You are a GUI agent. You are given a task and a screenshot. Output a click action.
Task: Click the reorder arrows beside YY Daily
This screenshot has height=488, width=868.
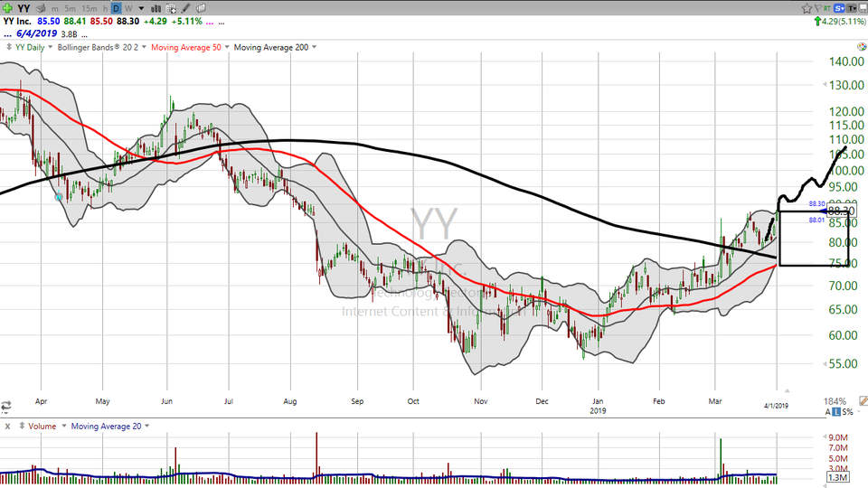coord(9,47)
